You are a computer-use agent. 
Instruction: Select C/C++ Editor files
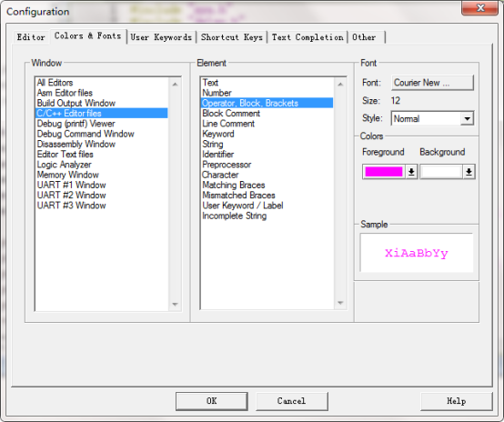pyautogui.click(x=101, y=113)
